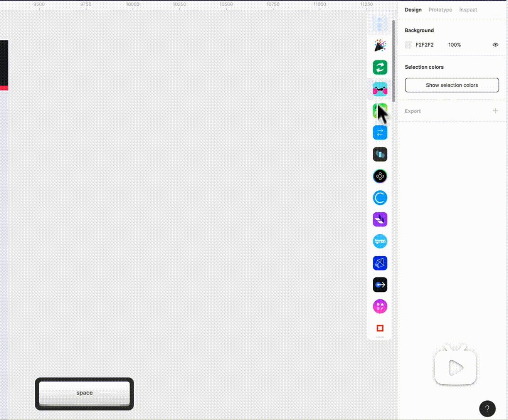Open the help question mark button
Viewport: 508px width, 420px height.
click(x=487, y=409)
